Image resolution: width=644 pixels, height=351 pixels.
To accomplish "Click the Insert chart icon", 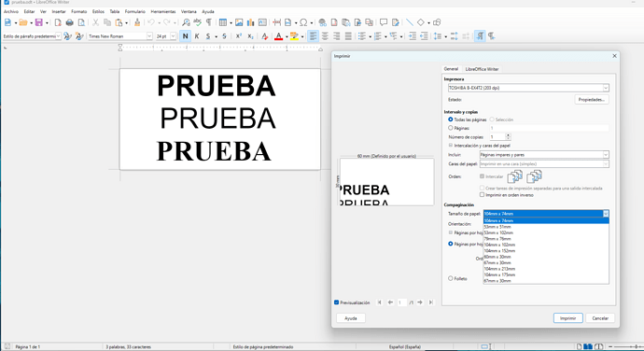I will click(x=250, y=22).
